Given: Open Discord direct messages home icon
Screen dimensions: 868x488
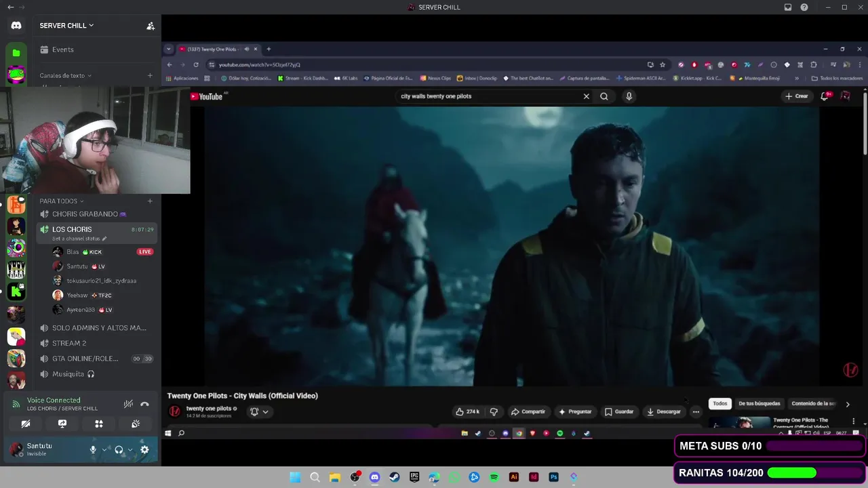Looking at the screenshot, I should (16, 26).
